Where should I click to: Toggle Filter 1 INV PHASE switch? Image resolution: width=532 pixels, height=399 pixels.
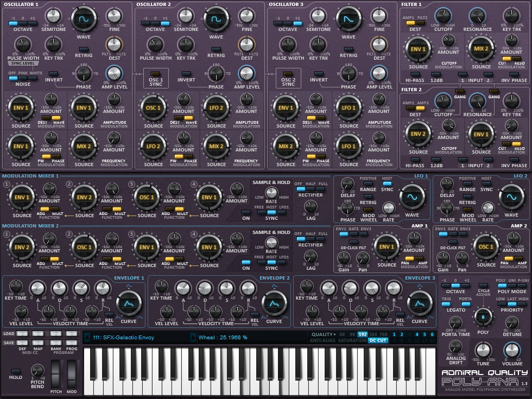tap(515, 74)
